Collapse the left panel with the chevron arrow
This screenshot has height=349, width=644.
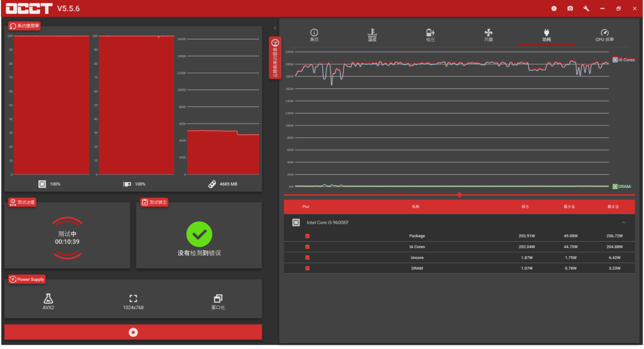(x=275, y=28)
